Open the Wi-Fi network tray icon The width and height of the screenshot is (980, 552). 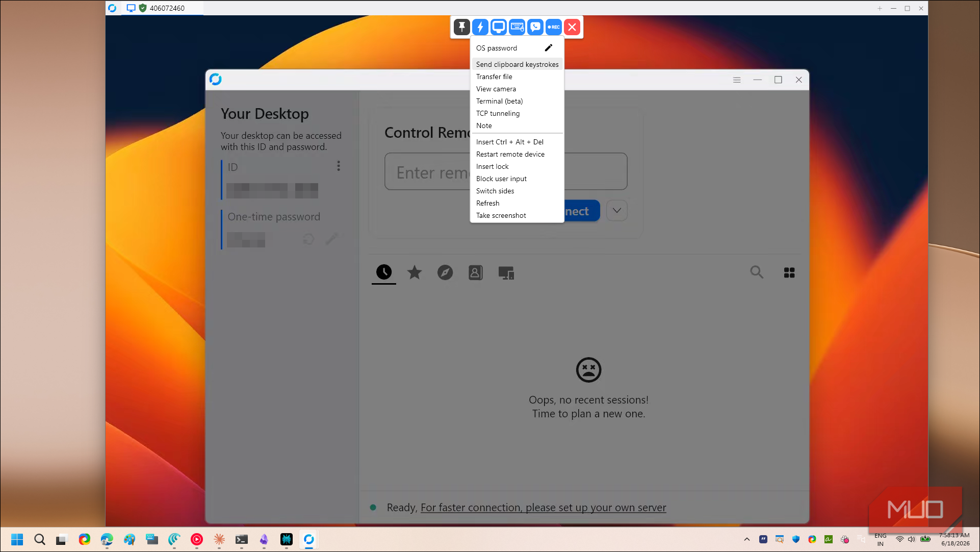[x=900, y=539]
